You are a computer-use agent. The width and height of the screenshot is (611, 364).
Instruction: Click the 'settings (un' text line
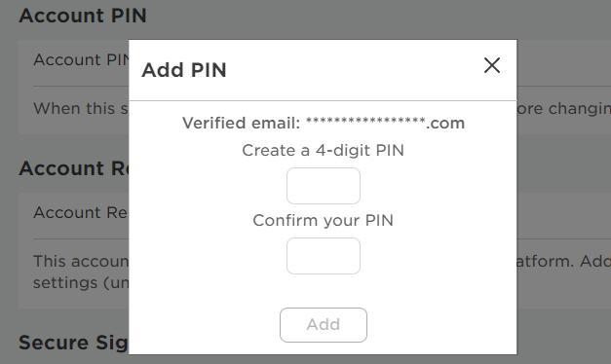pyautogui.click(x=81, y=282)
